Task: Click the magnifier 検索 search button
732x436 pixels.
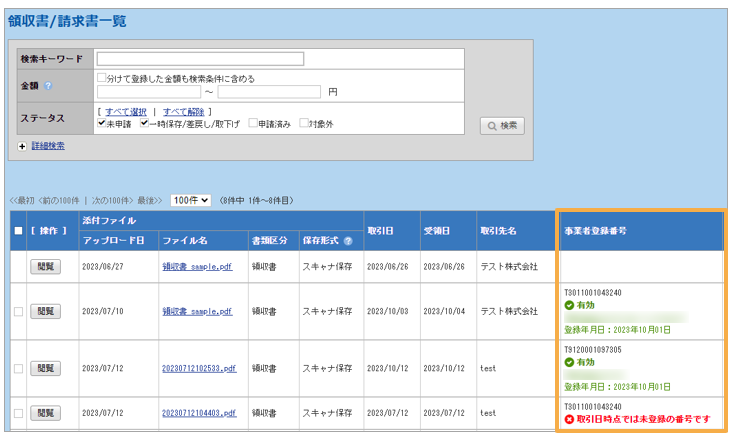Action: click(x=502, y=126)
